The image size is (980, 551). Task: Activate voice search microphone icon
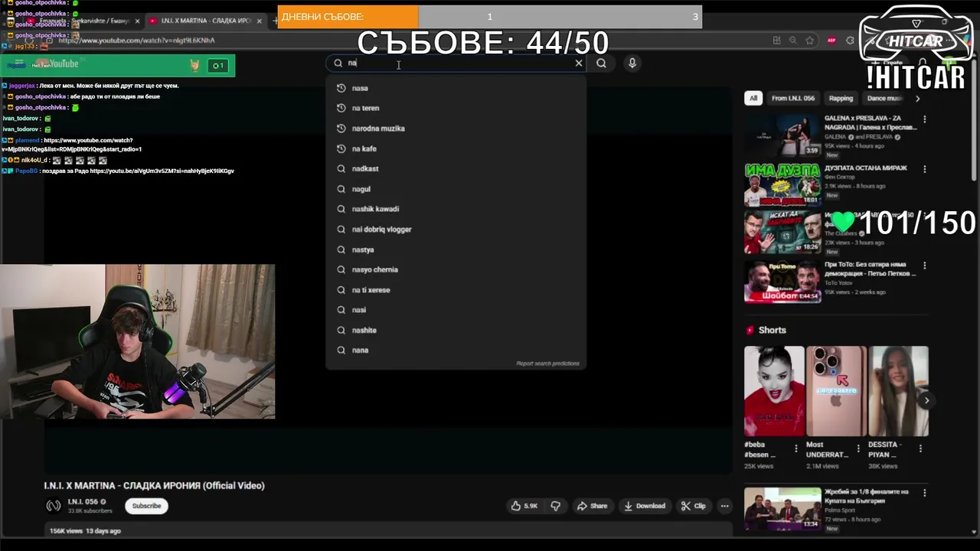tap(632, 64)
